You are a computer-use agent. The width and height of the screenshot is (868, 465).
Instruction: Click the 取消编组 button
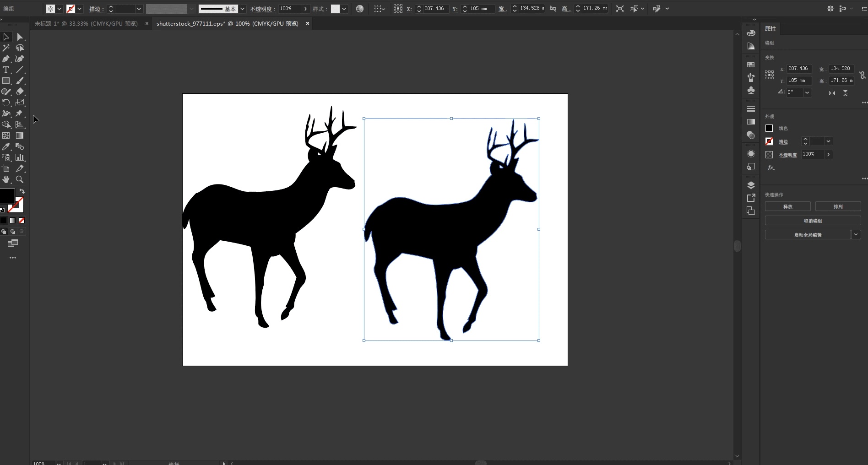coord(813,221)
